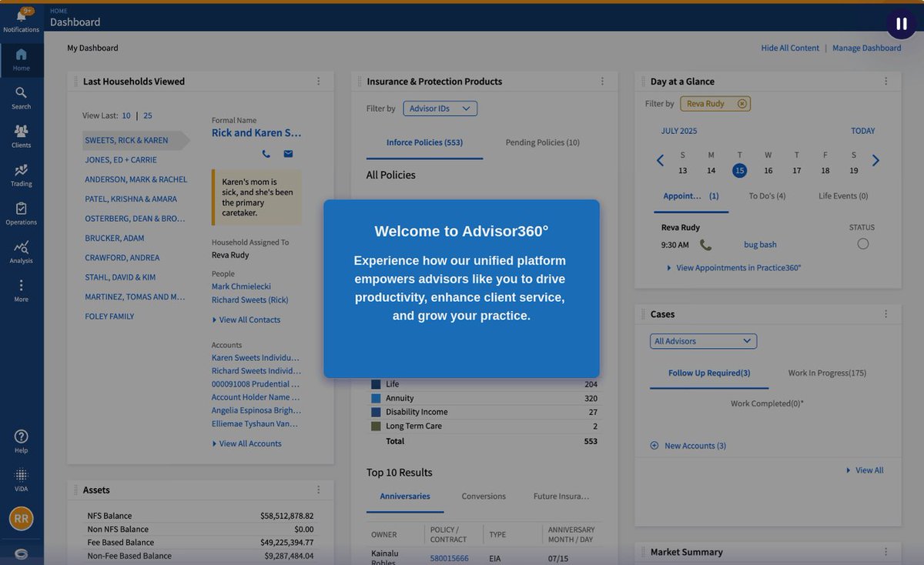This screenshot has height=565, width=924.
Task: Show last 10 households
Action: pyautogui.click(x=126, y=115)
